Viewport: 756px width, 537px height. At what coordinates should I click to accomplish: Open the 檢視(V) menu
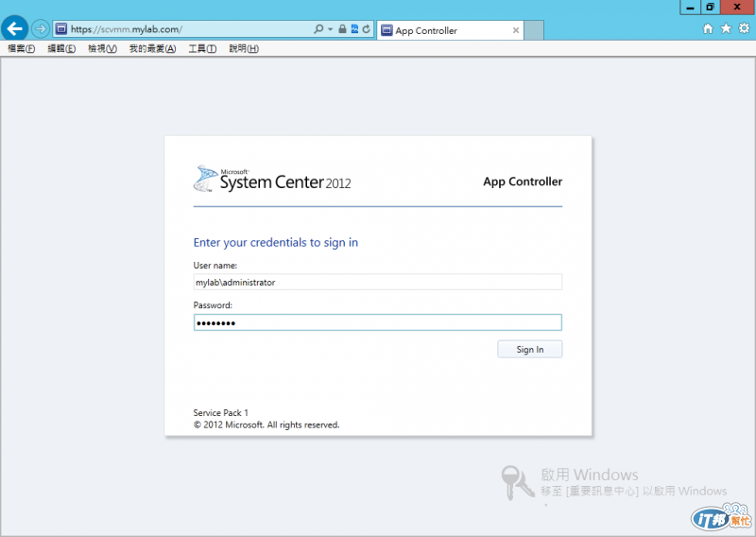(x=102, y=49)
